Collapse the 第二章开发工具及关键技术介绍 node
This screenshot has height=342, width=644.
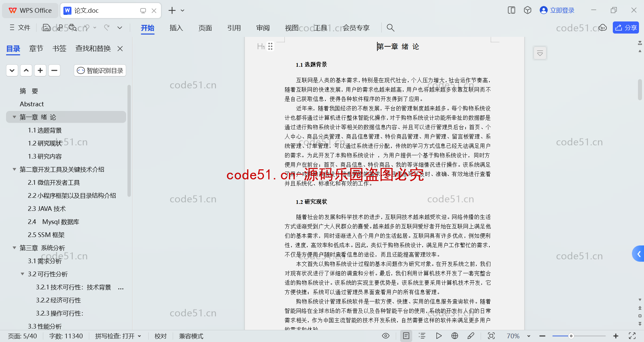14,169
